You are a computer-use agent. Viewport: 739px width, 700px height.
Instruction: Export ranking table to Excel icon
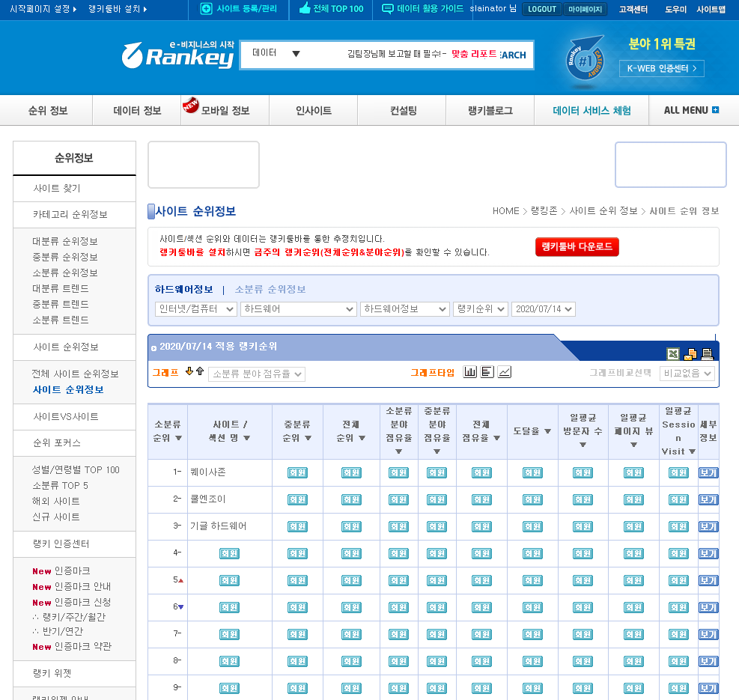[x=672, y=354]
